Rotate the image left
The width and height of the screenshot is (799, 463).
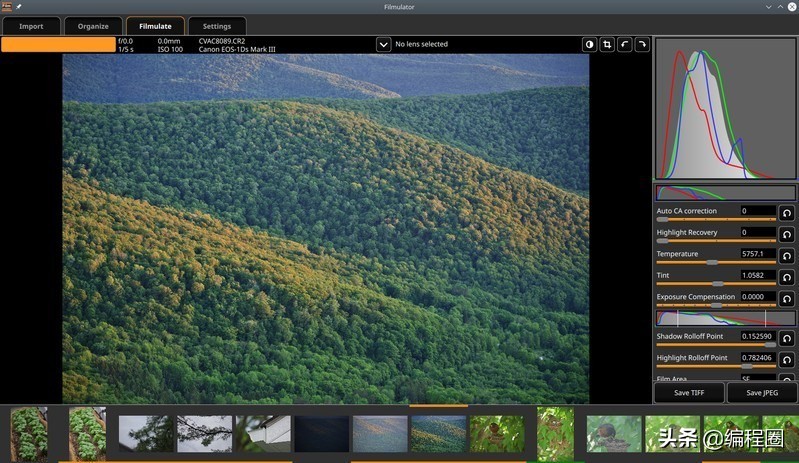(x=624, y=44)
